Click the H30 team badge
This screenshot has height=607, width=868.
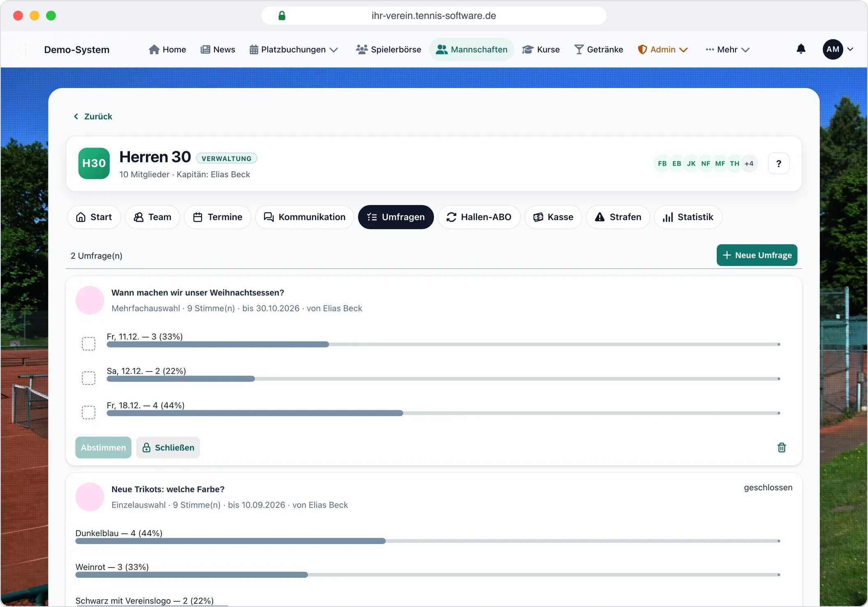point(94,163)
